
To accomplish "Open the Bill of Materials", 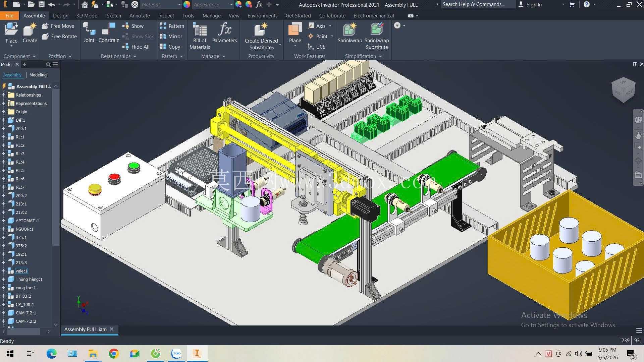I will [x=200, y=36].
